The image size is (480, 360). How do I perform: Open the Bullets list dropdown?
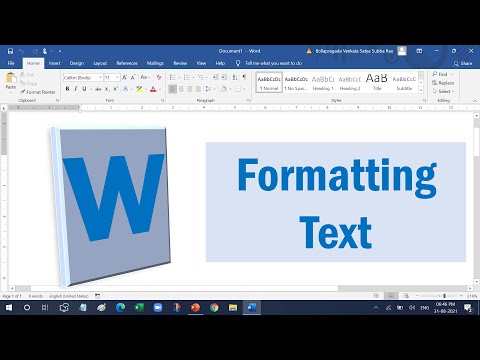click(179, 78)
